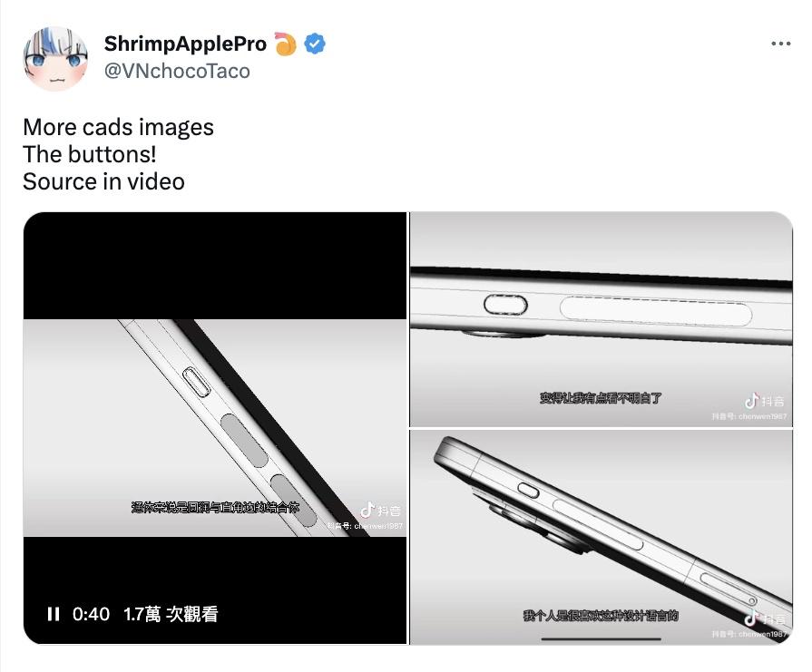Click the Chinese subtitle in the video frame
Screen dimensions: 812x672
click(215, 507)
